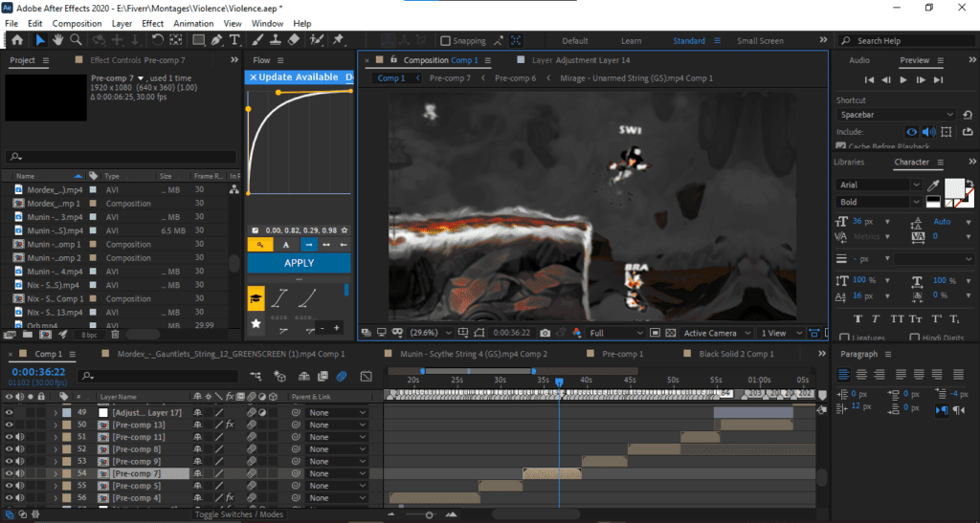Click the Graph Editor icon in timeline
This screenshot has width=980, height=523.
pyautogui.click(x=367, y=377)
